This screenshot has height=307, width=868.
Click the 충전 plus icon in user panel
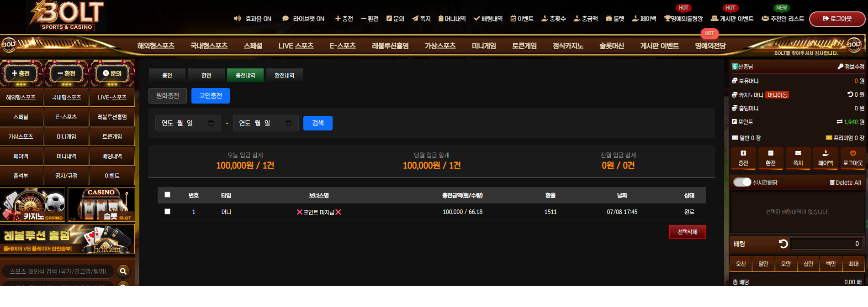pyautogui.click(x=743, y=153)
